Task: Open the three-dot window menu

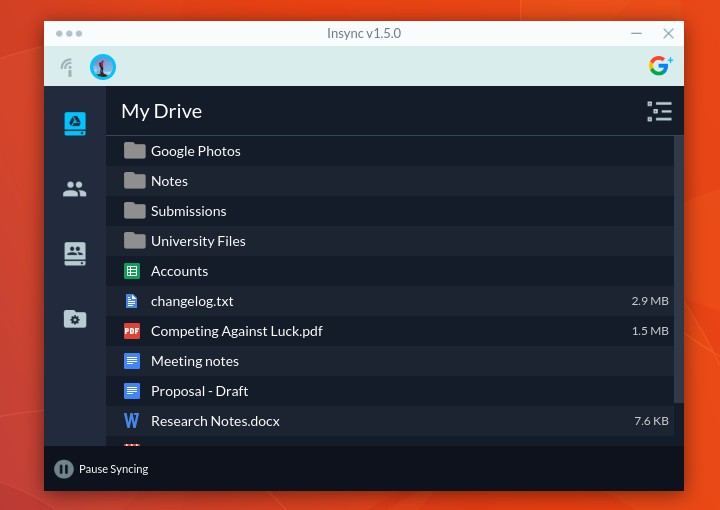Action: [69, 34]
